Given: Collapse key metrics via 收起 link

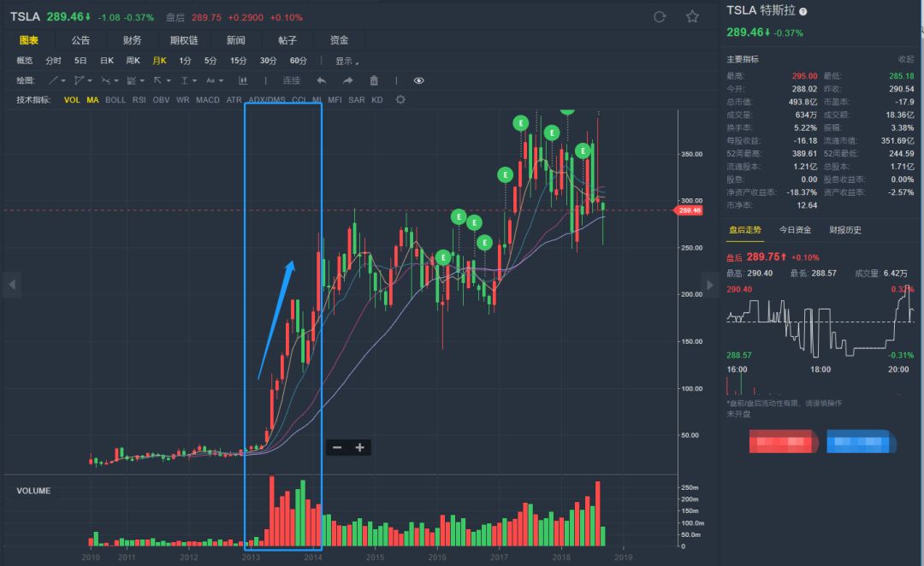Looking at the screenshot, I should [x=905, y=59].
